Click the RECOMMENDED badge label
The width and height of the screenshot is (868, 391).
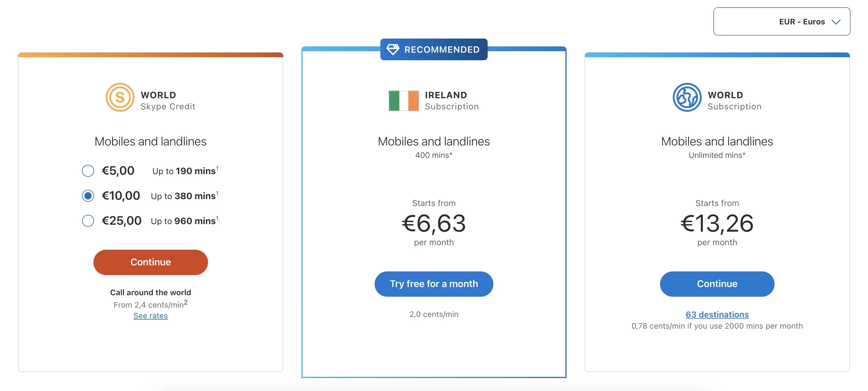point(442,49)
